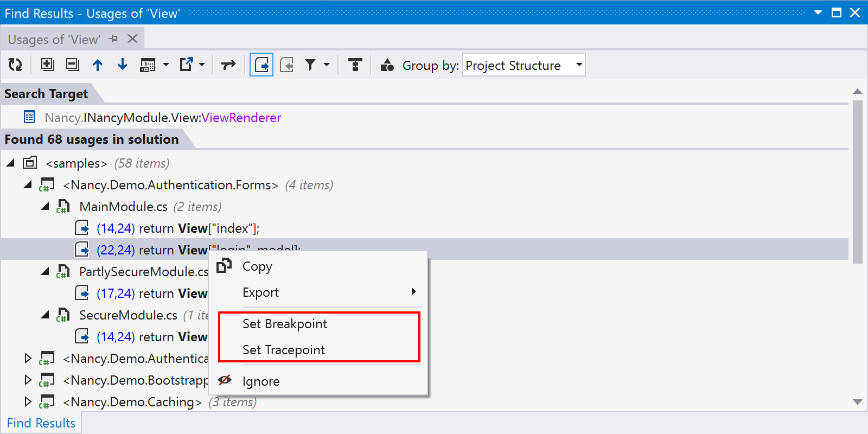
Task: Open the Group by Project Structure combo box
Action: [524, 65]
